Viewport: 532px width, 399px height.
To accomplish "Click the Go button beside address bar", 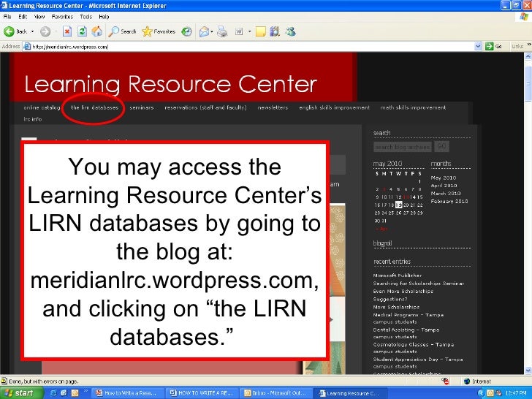I will pos(494,46).
